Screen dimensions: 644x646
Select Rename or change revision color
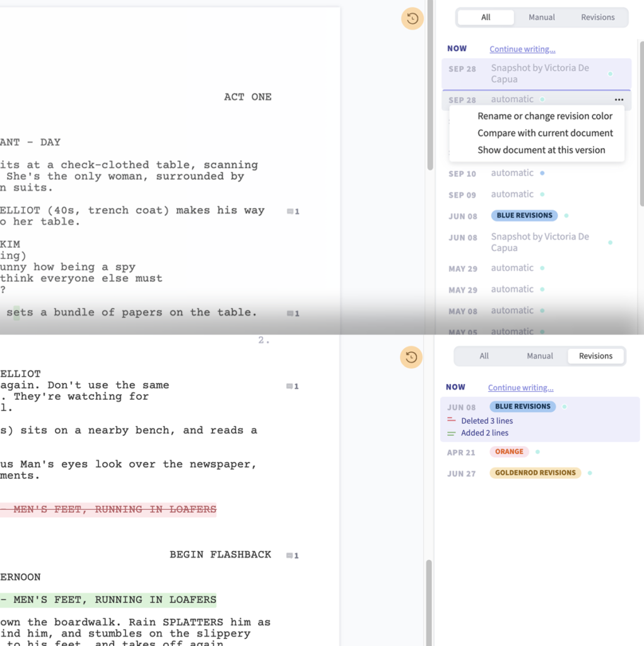tap(545, 116)
